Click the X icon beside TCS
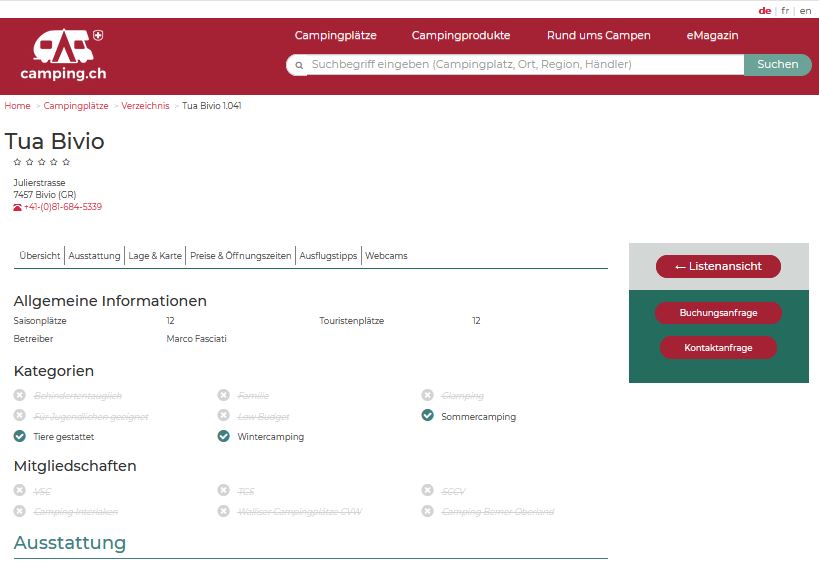 tap(224, 490)
